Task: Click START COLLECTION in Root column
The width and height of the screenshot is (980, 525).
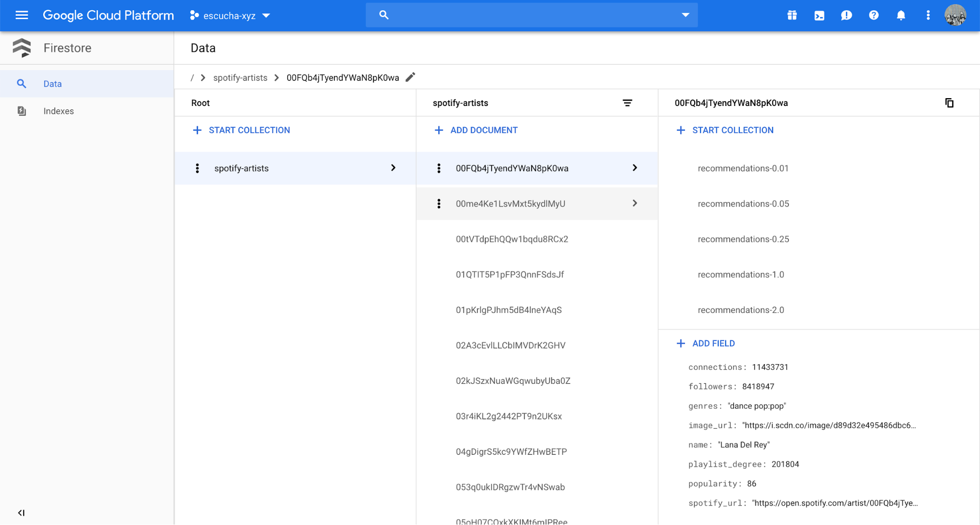Action: pos(249,130)
